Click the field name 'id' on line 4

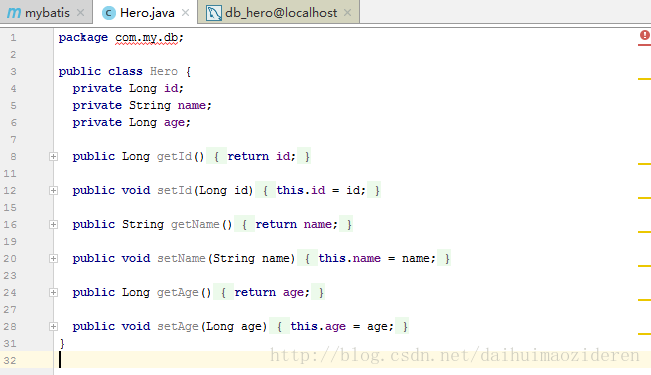point(171,88)
